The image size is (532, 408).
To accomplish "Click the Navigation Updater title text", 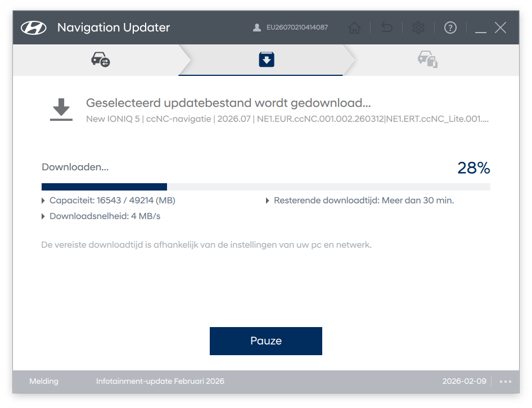I will click(114, 28).
